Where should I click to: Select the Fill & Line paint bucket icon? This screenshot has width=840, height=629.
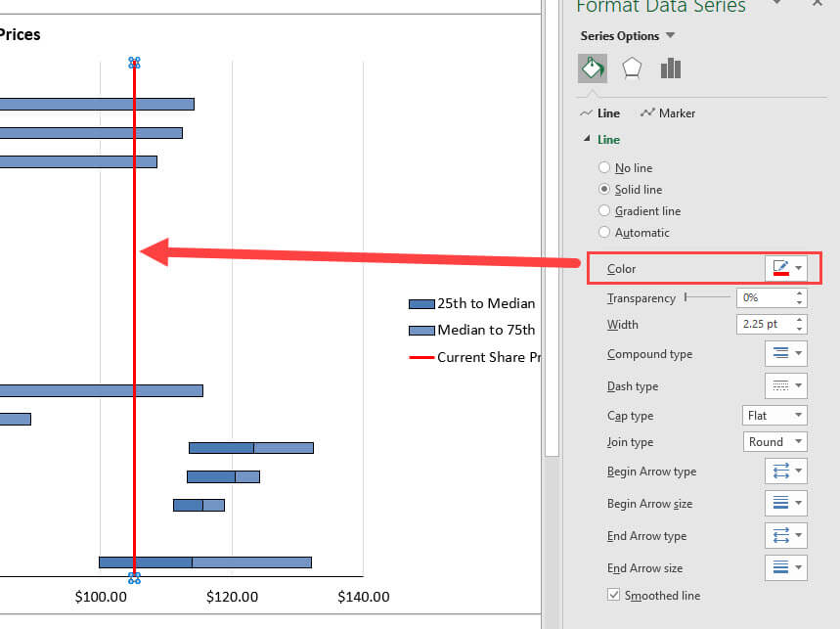pos(592,68)
